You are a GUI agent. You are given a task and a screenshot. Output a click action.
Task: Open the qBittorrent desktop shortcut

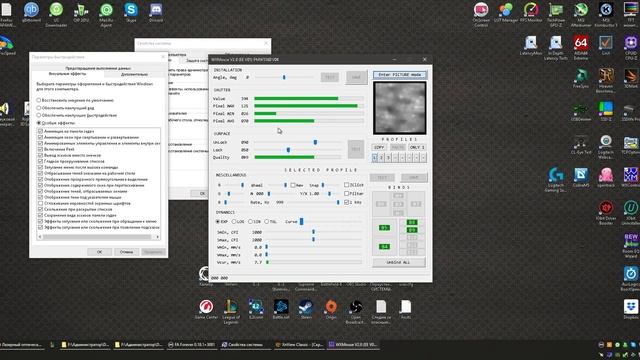(31, 11)
